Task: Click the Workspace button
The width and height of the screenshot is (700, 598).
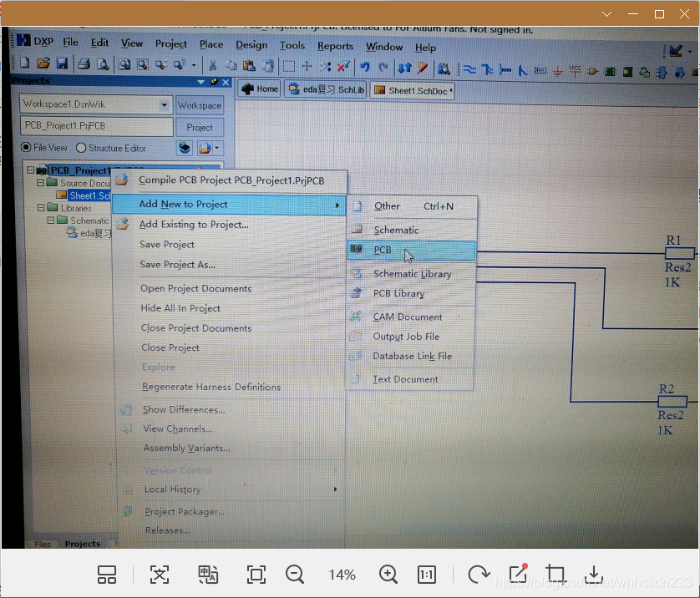Action: [200, 105]
